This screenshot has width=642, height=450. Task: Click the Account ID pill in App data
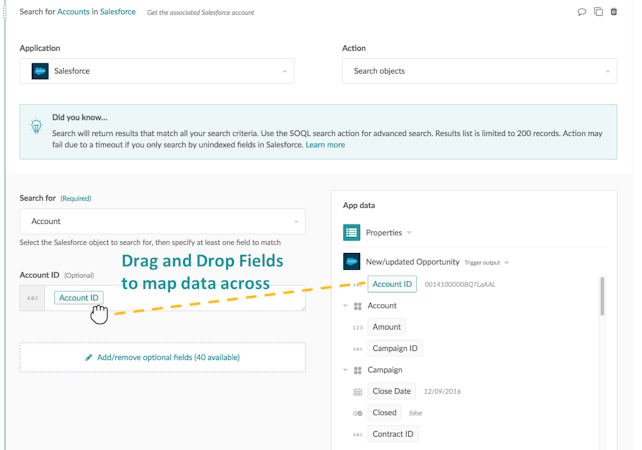click(392, 284)
